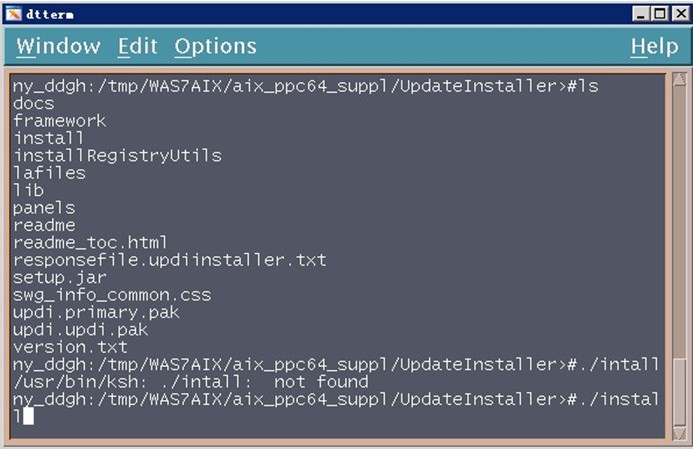
Task: Maximize the dtterm terminal window
Action: 660,13
